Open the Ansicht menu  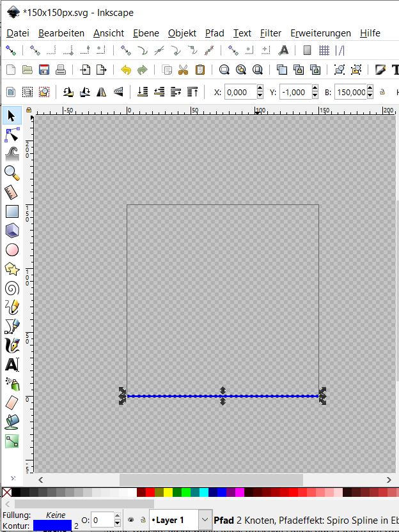click(x=109, y=33)
